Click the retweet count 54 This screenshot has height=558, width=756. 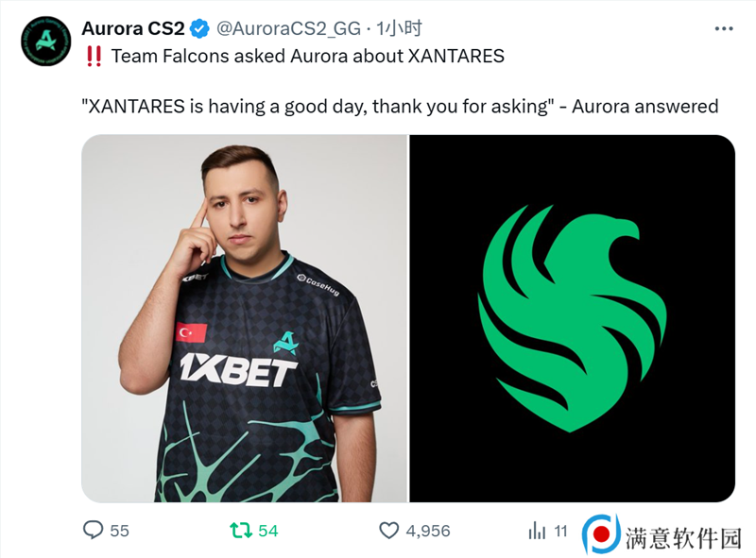268,531
